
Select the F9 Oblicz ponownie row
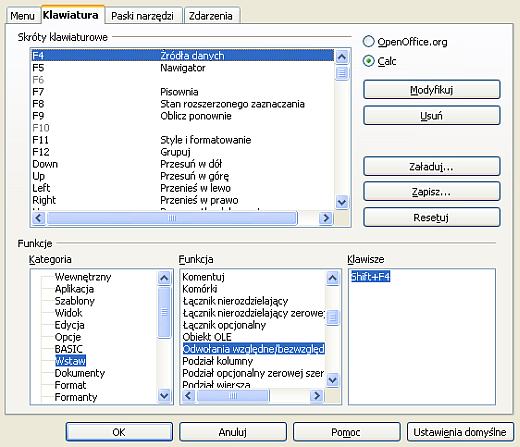pos(183,116)
